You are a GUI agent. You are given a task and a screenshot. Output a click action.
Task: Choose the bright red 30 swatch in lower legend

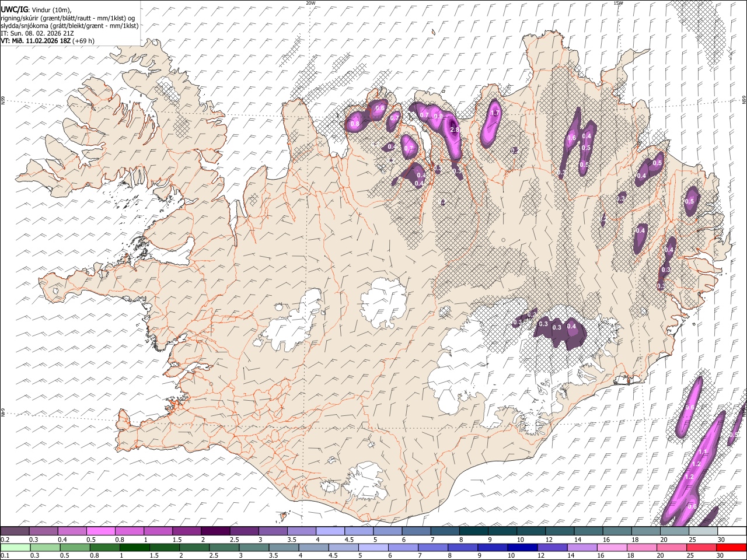[731, 547]
